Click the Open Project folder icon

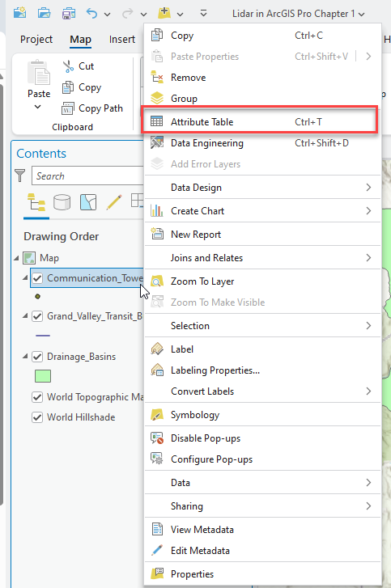coord(45,13)
